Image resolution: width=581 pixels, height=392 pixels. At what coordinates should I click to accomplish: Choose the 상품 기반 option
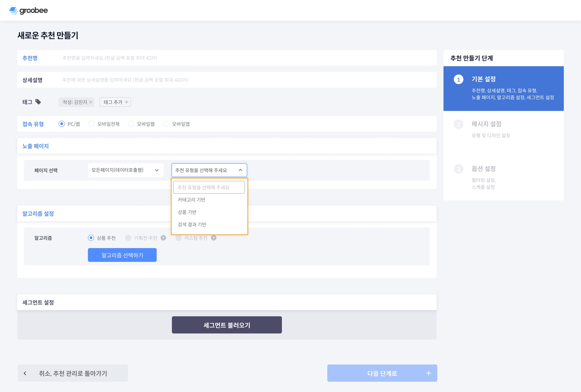187,212
